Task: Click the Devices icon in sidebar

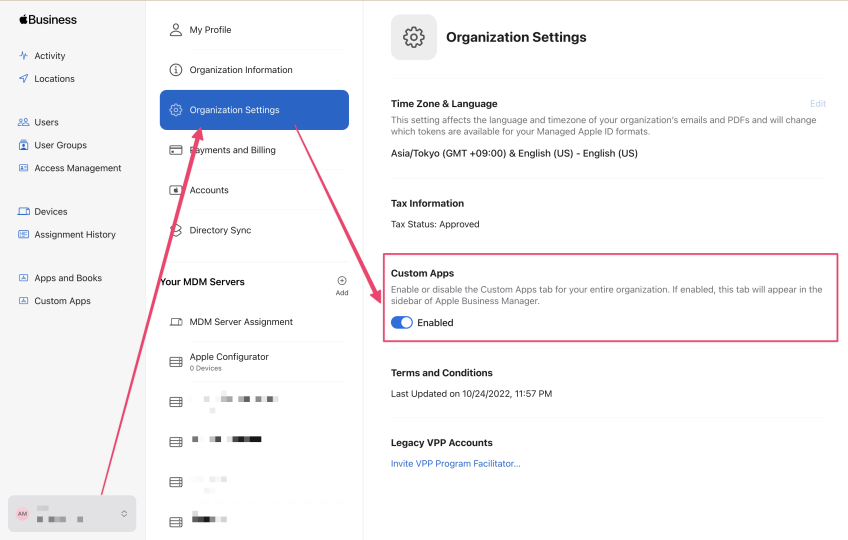Action: click(x=24, y=212)
